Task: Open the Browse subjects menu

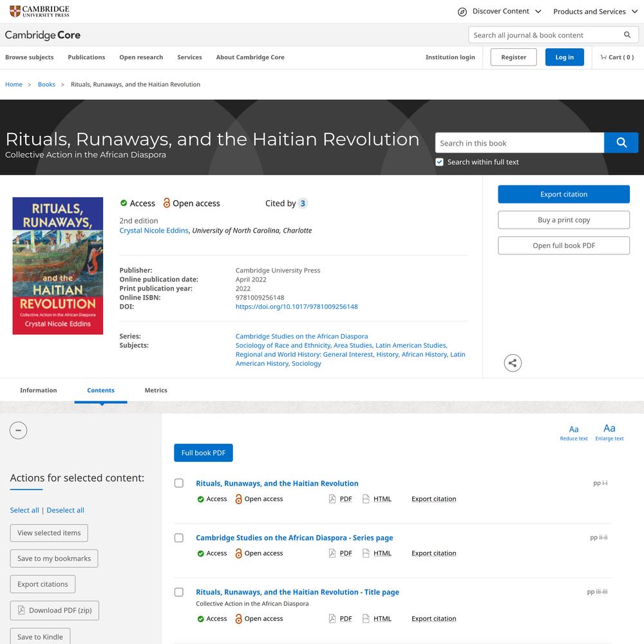Action: click(x=30, y=57)
